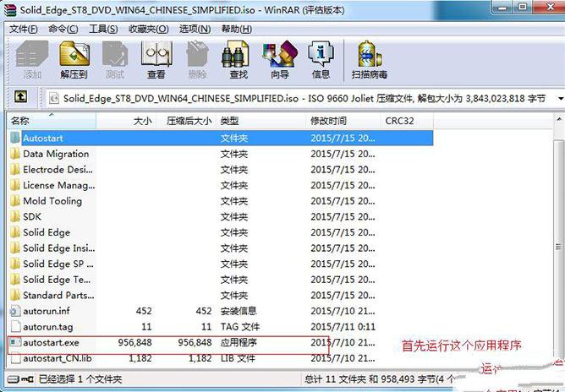Viewport: 565px width, 392px height.
Task: Click the 956,848 size value of autostart.exe
Action: pyautogui.click(x=134, y=342)
